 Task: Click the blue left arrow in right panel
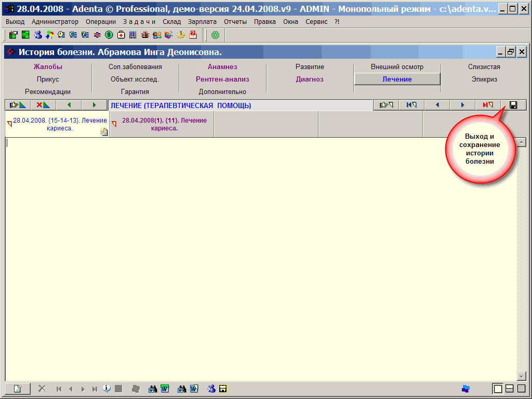click(x=437, y=105)
